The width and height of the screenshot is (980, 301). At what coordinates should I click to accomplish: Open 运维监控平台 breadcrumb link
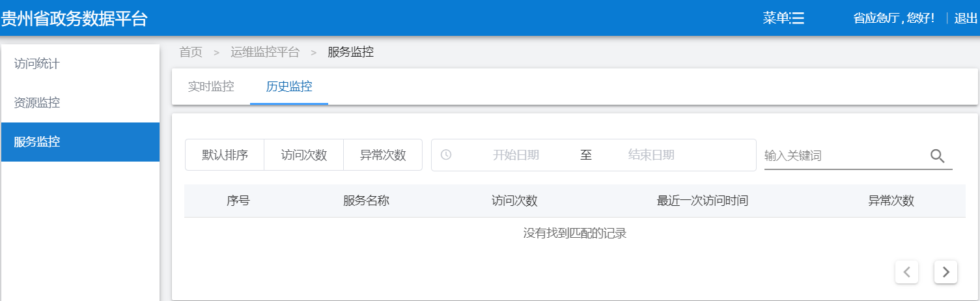[x=265, y=52]
